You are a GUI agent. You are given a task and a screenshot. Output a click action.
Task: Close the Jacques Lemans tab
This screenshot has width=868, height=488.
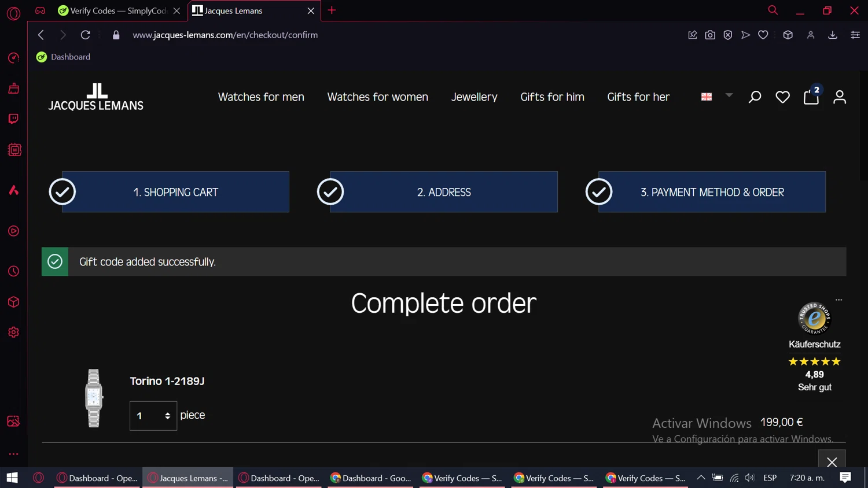pyautogui.click(x=311, y=10)
